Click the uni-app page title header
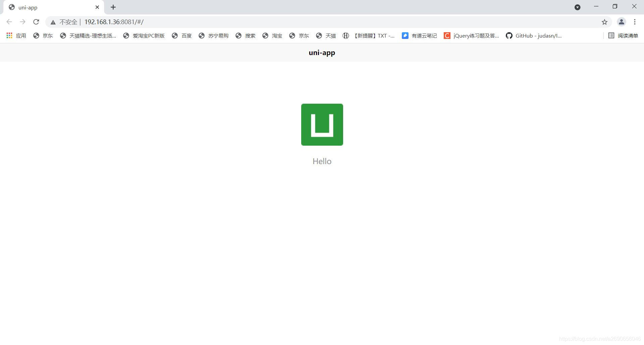Image resolution: width=644 pixels, height=345 pixels. tap(322, 52)
